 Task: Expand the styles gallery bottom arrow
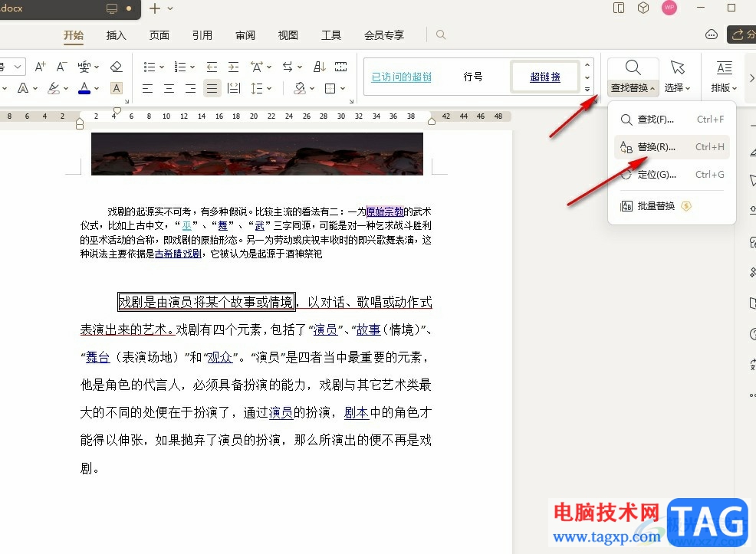pyautogui.click(x=587, y=89)
